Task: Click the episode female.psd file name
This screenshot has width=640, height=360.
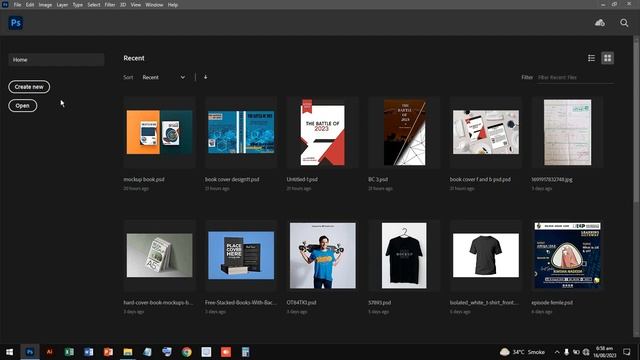Action: 552,302
